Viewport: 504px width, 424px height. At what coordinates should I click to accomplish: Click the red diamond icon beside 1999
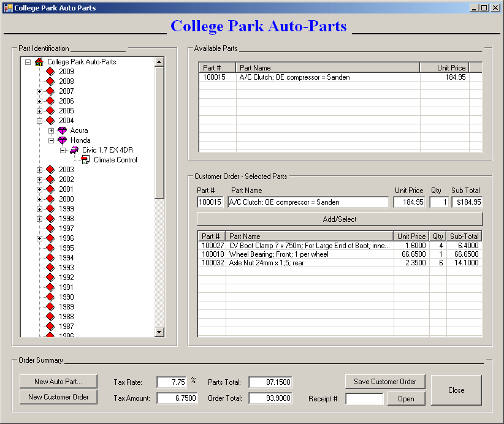(50, 208)
